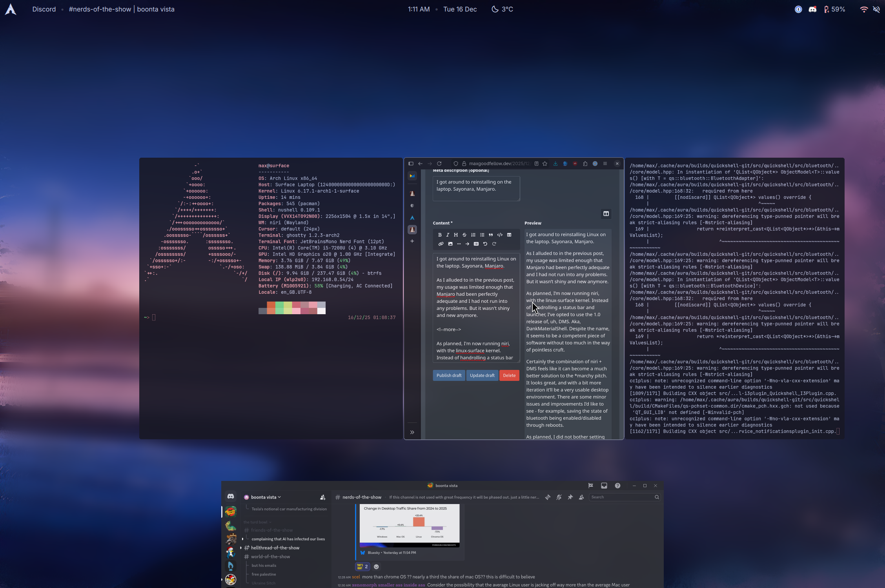Viewport: 885px width, 588px height.
Task: Expand the browser sidebar chevrons
Action: coord(412,432)
